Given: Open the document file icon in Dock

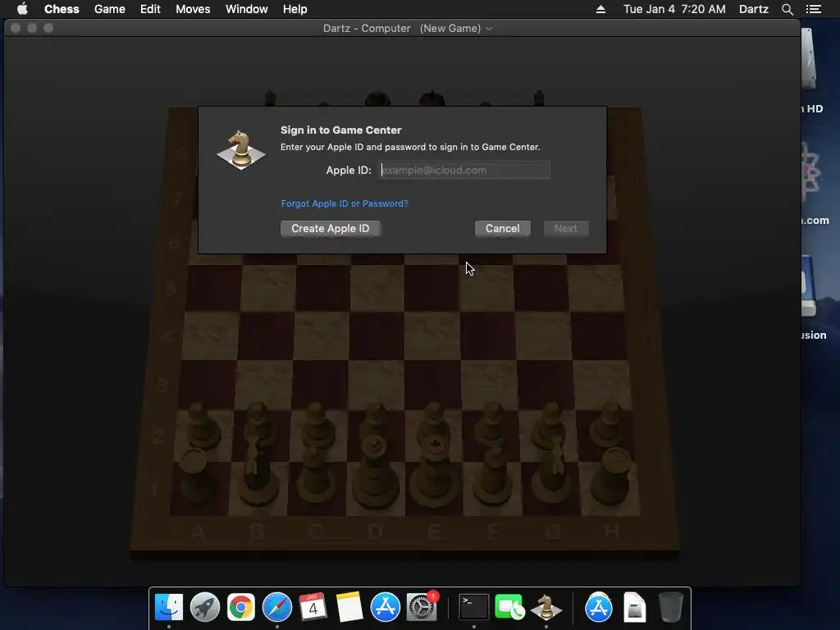Looking at the screenshot, I should [x=634, y=608].
